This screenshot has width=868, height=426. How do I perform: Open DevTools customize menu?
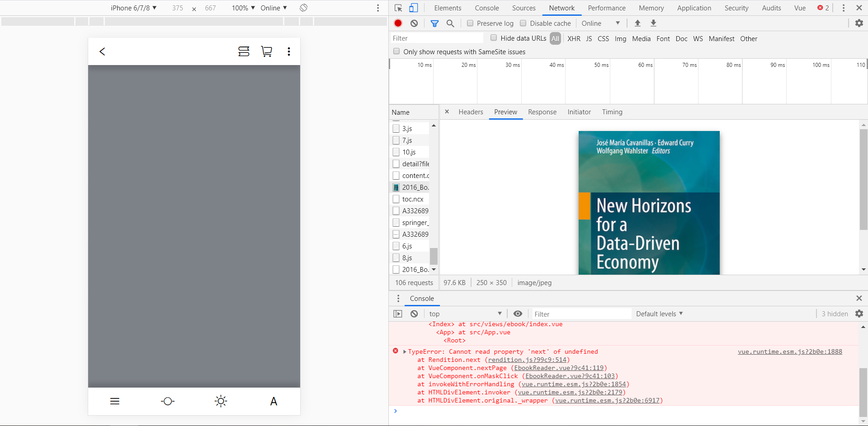(x=843, y=8)
